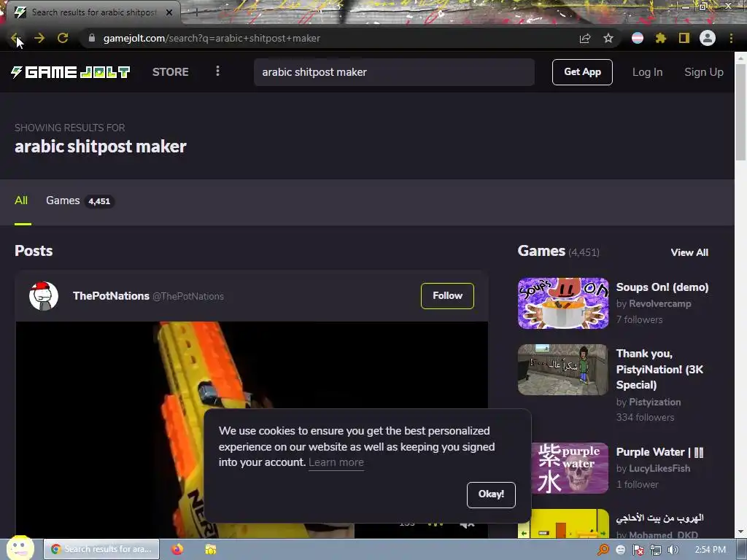Accept cookies with the Okay! button
This screenshot has height=560, width=747.
click(491, 495)
